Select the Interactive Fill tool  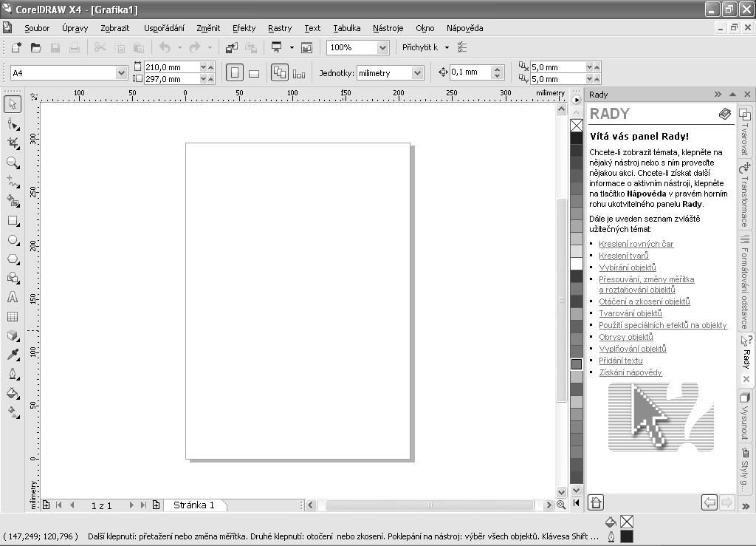click(x=13, y=412)
